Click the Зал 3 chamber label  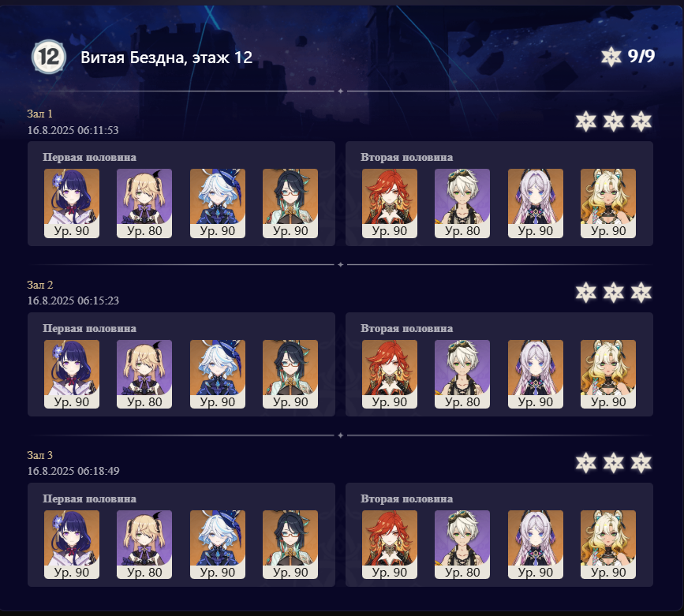[39, 455]
